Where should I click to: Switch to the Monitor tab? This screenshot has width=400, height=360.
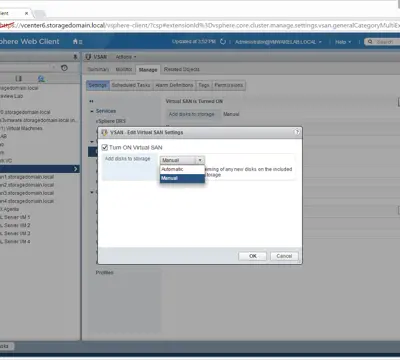[x=124, y=69]
